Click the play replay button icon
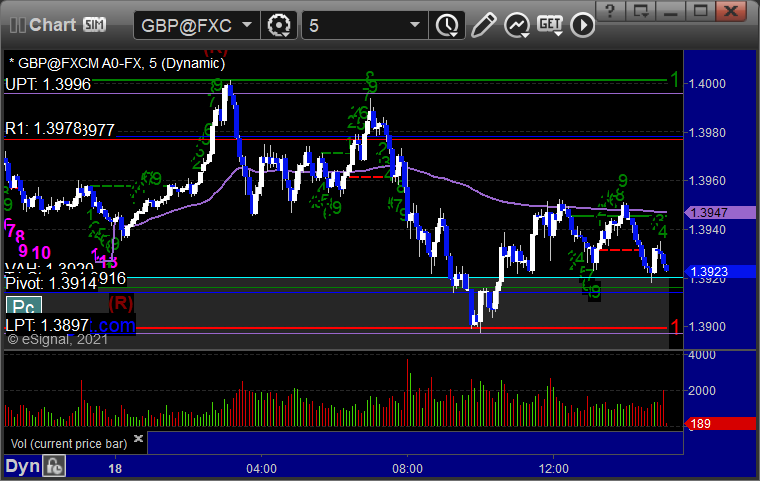This screenshot has width=760, height=481. pyautogui.click(x=582, y=25)
